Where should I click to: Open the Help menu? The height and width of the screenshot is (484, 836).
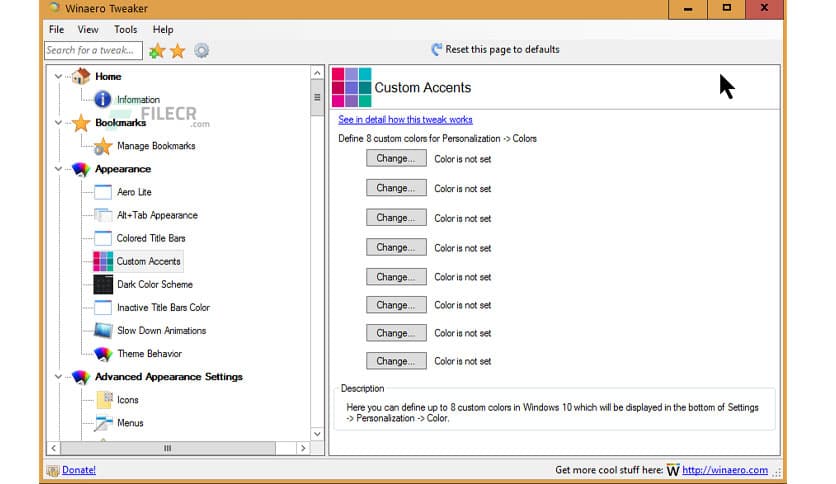click(x=163, y=29)
